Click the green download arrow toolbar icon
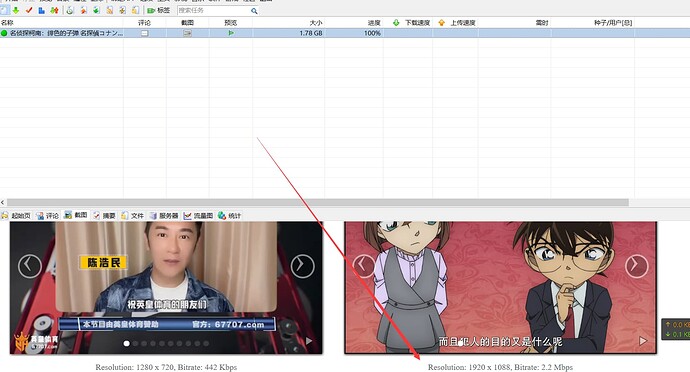690x372 pixels. click(16, 10)
